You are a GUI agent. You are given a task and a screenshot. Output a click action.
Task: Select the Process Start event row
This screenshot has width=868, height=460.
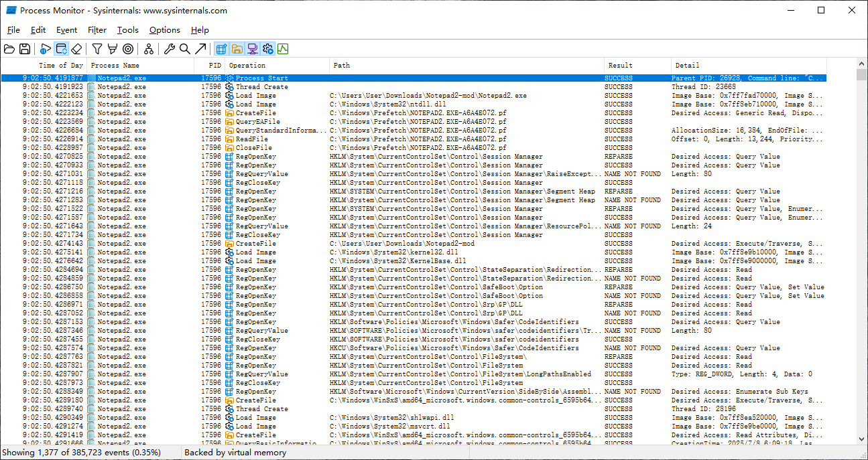414,78
